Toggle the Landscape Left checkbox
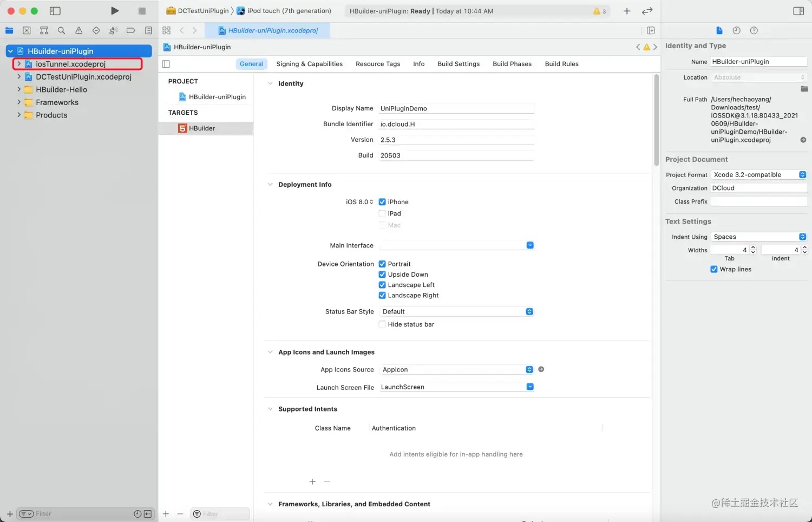This screenshot has height=522, width=812. 382,285
